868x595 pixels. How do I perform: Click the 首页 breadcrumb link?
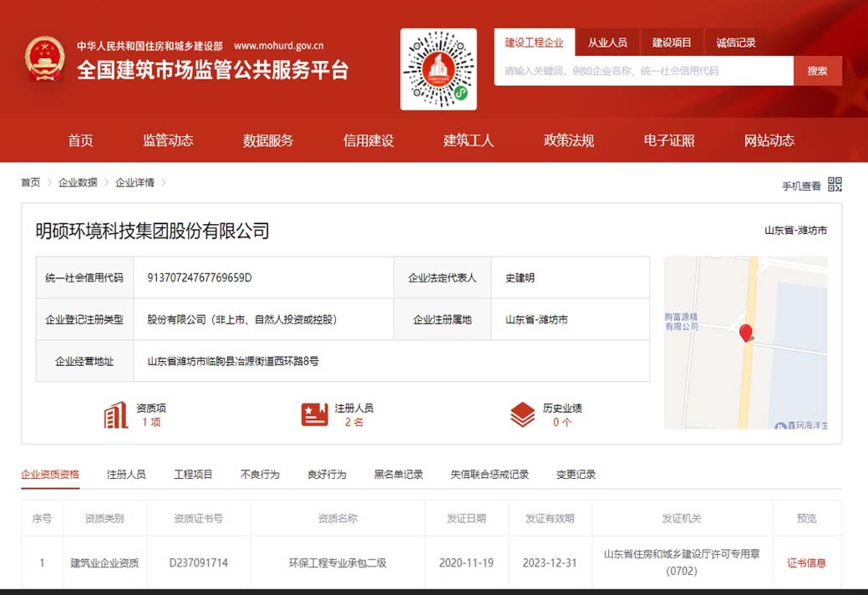pos(30,183)
